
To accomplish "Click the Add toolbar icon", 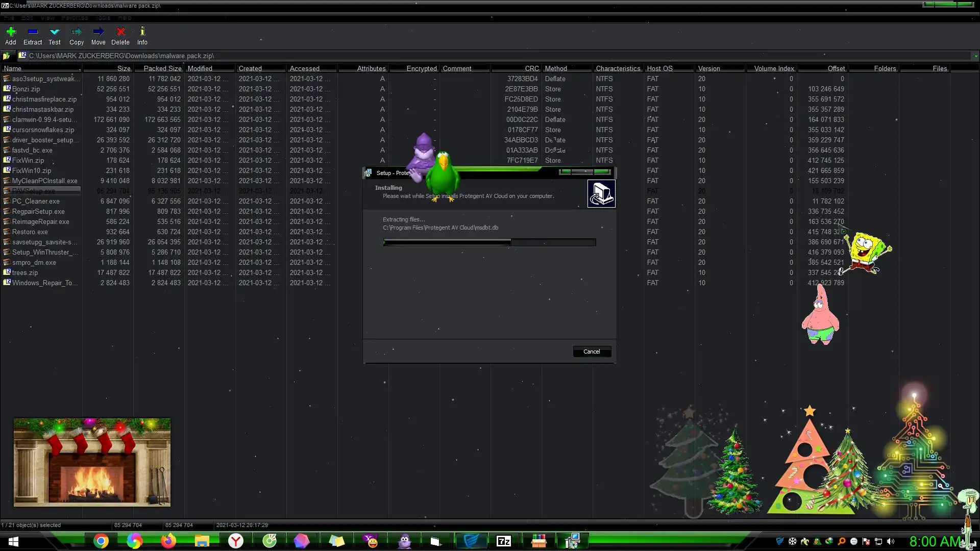I will pyautogui.click(x=11, y=32).
